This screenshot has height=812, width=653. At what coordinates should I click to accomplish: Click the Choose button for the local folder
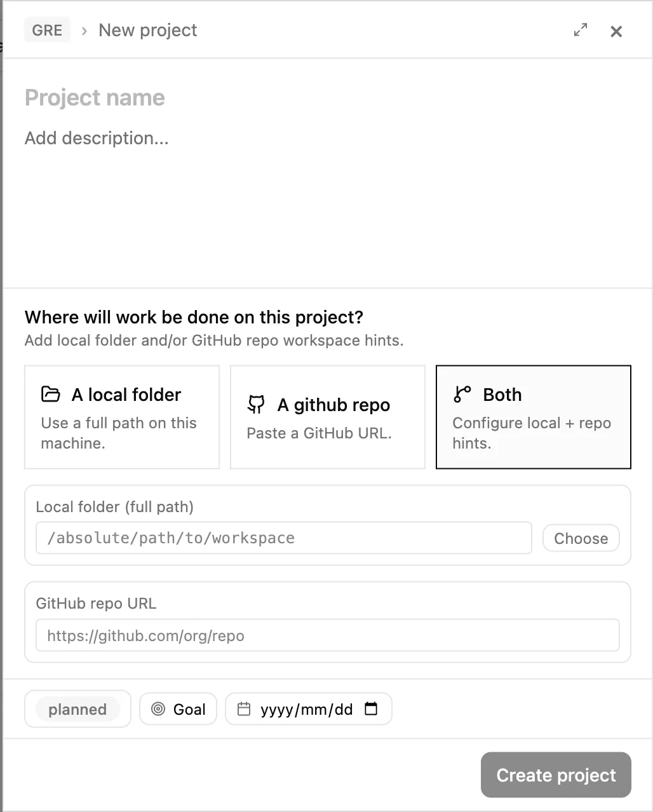click(580, 538)
